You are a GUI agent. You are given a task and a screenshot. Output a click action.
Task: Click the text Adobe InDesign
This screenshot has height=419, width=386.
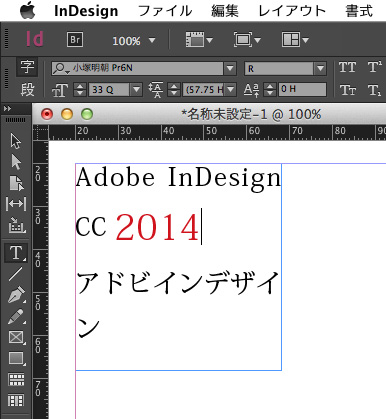tap(179, 179)
